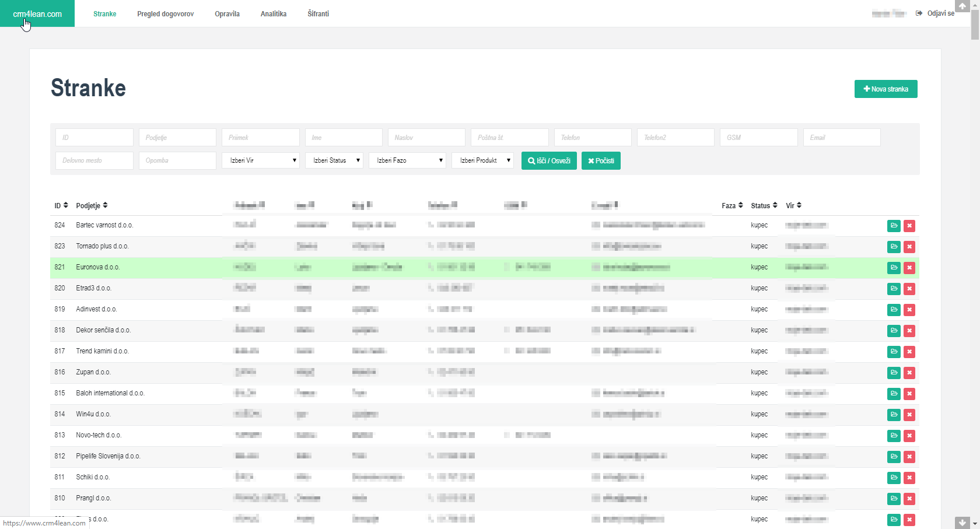Select the Euronova d.o.o. company name

pos(97,267)
